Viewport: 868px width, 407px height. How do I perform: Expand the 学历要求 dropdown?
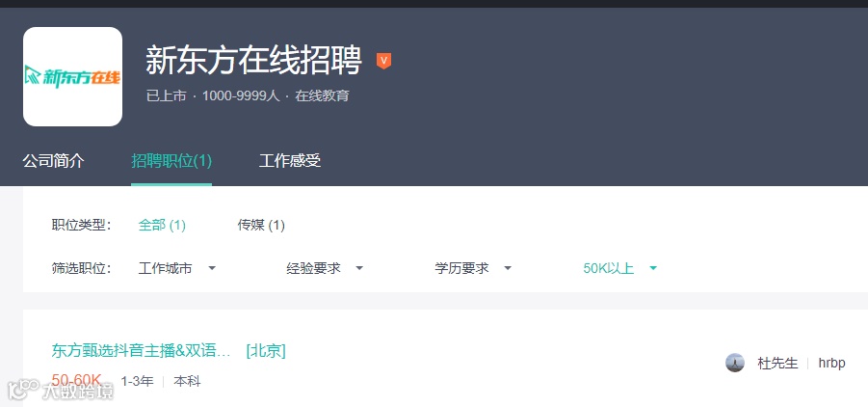[x=473, y=269]
